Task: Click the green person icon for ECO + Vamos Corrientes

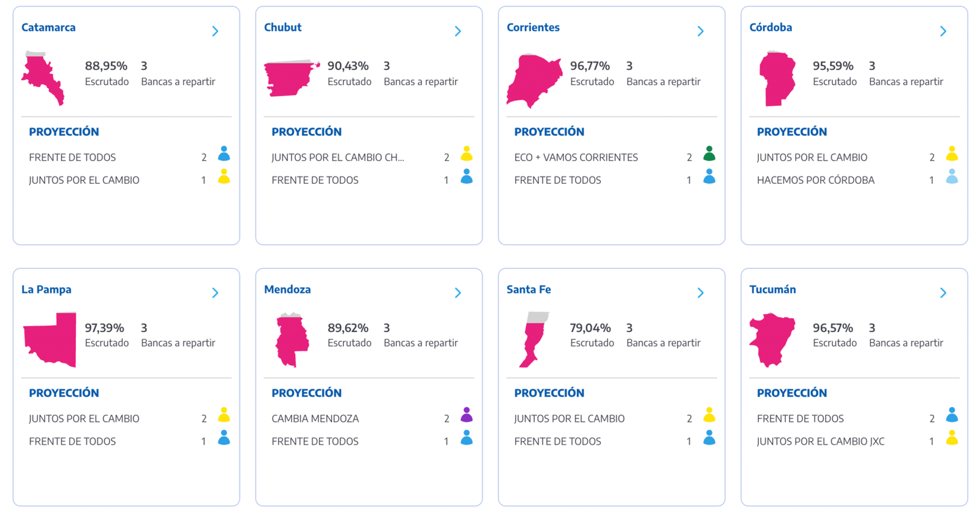Action: point(709,153)
